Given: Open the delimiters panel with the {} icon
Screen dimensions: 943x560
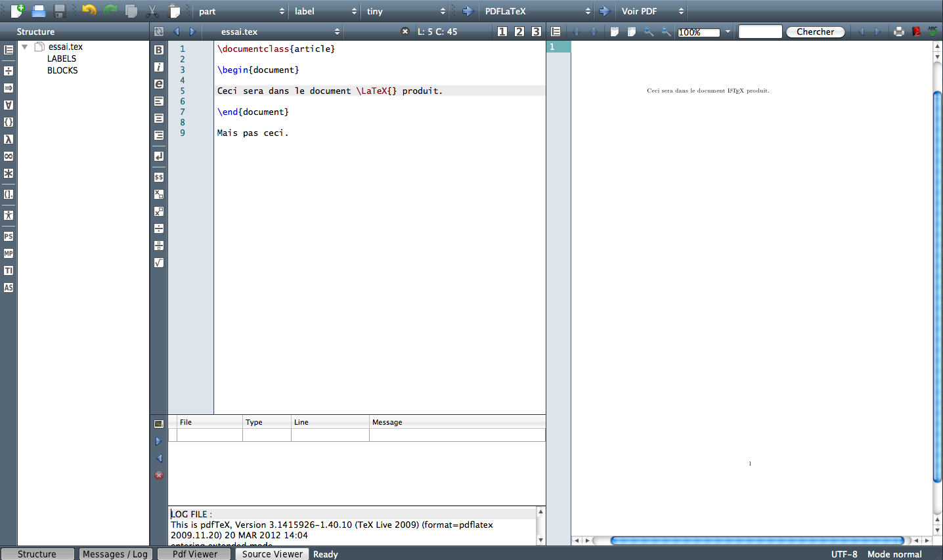Looking at the screenshot, I should [x=9, y=122].
